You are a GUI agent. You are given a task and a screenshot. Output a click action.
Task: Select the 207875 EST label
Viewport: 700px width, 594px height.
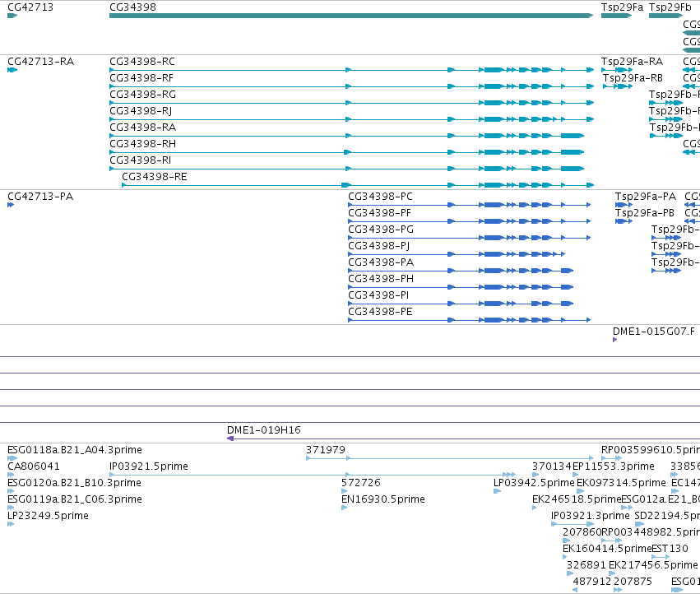point(633,582)
